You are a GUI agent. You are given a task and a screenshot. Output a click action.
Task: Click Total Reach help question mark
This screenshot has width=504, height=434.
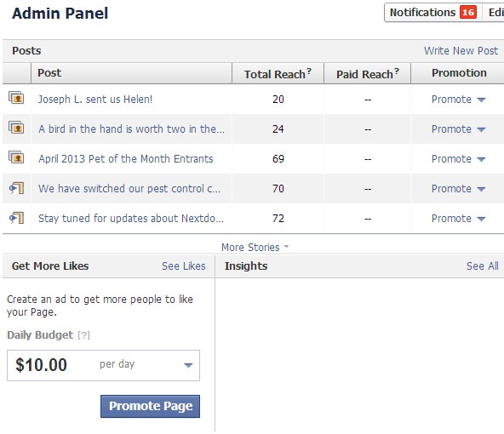click(x=309, y=71)
